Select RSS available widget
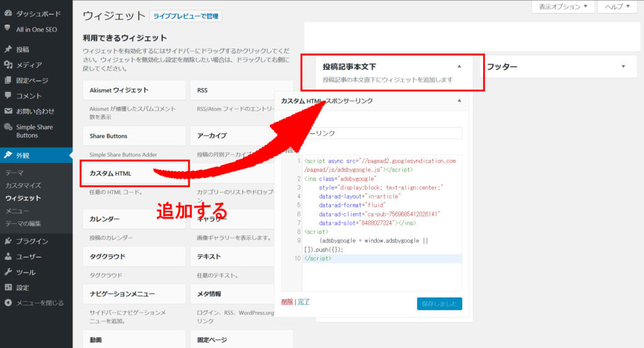The image size is (644, 348). pos(241,90)
